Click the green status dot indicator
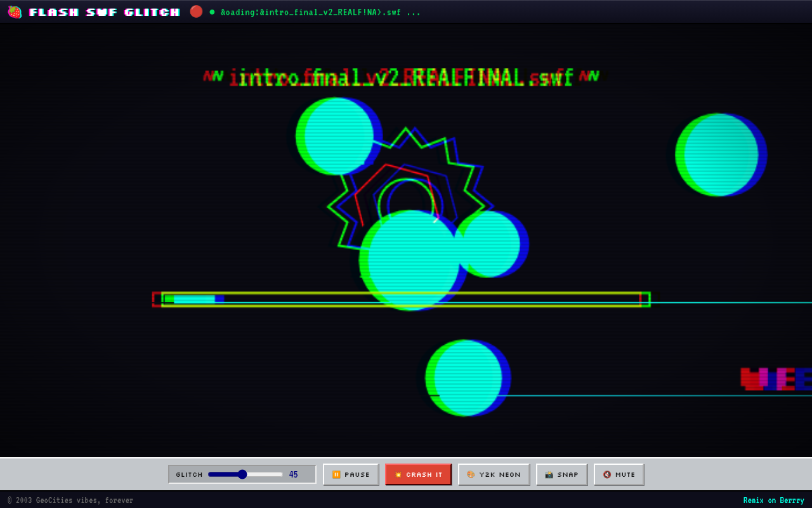The image size is (812, 508). (x=212, y=12)
